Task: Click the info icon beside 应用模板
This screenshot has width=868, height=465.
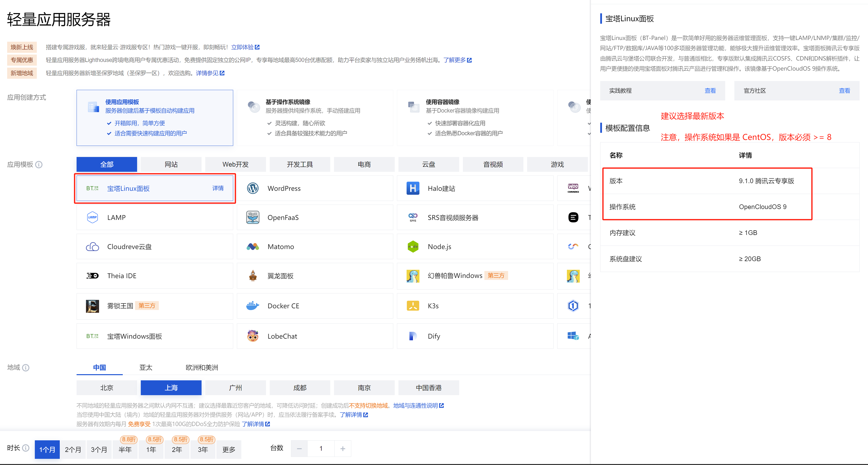Action: coord(39,165)
